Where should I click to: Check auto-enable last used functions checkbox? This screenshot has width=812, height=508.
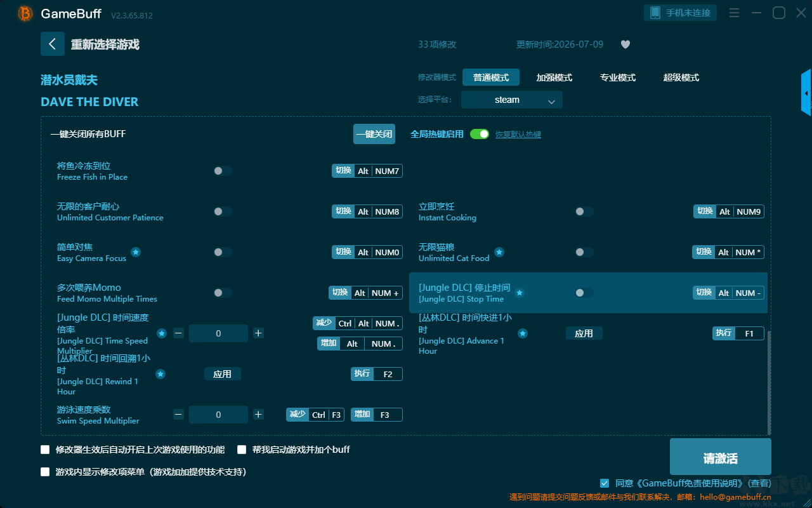(x=45, y=450)
